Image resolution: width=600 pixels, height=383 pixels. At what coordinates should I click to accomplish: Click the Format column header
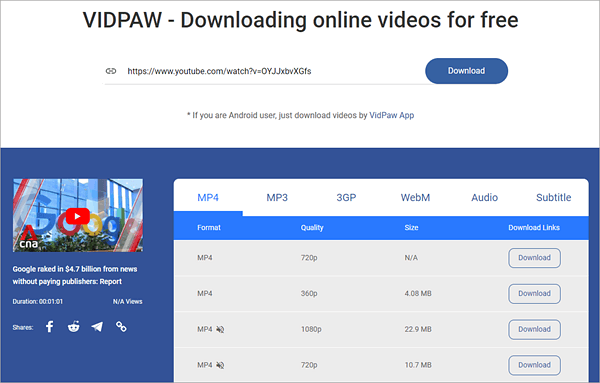[209, 228]
